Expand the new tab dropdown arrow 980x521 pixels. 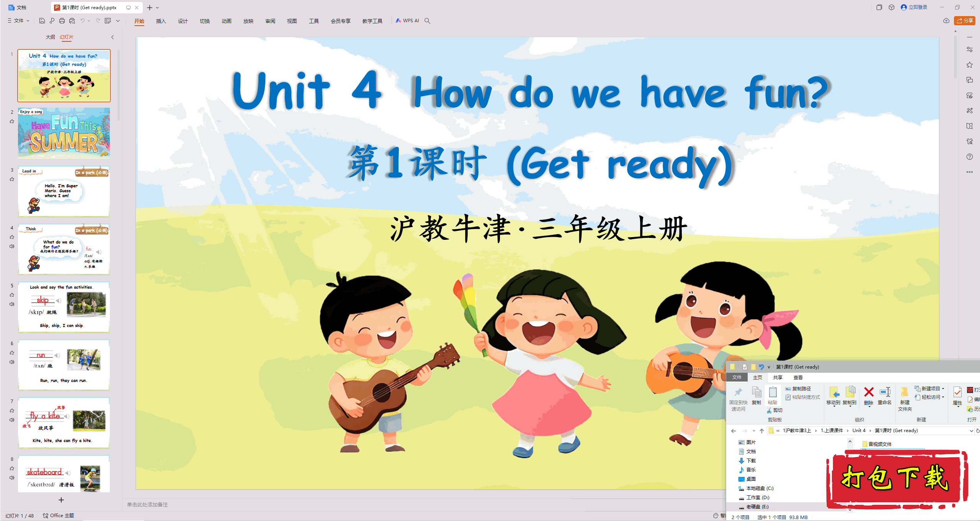tap(157, 8)
